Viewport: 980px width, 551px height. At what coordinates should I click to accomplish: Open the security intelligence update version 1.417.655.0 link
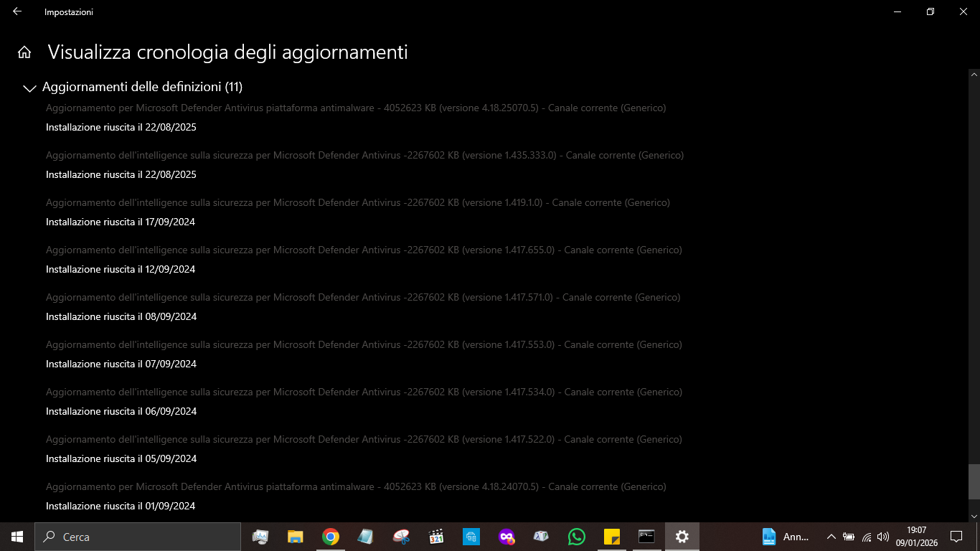[364, 250]
